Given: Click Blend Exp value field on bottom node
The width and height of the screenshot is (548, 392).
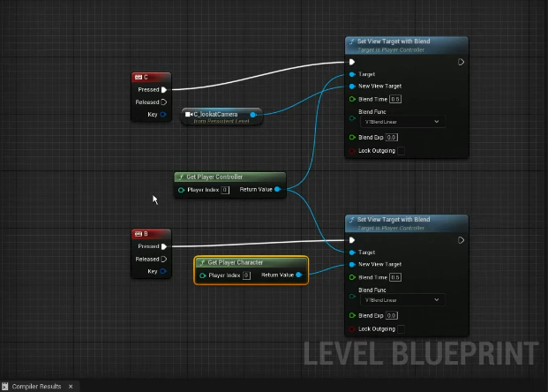Looking at the screenshot, I should click(x=392, y=315).
